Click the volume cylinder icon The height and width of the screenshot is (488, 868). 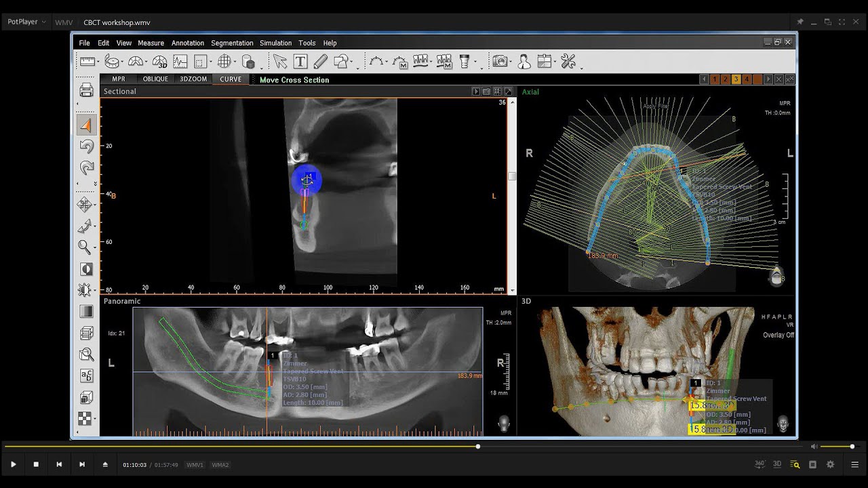[x=248, y=62]
